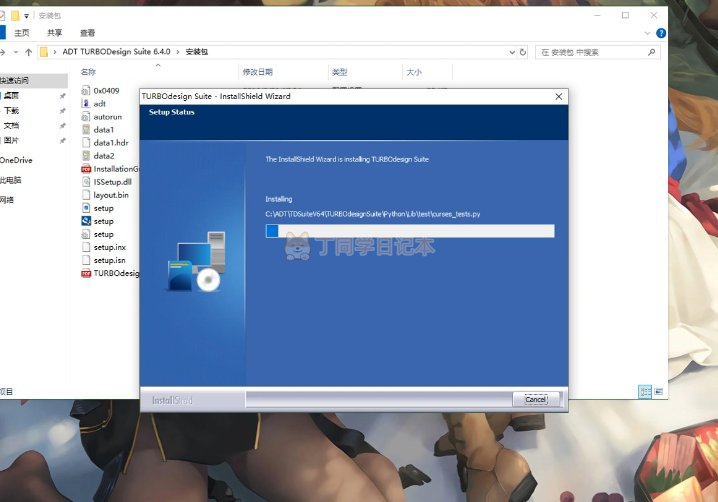Expand the ribbon with the chevron
718x502 pixels.
[646, 33]
